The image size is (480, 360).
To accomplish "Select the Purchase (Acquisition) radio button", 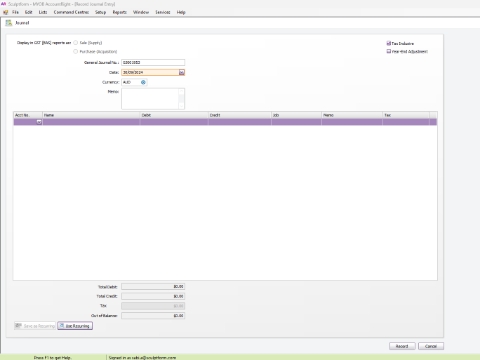I will (76, 51).
